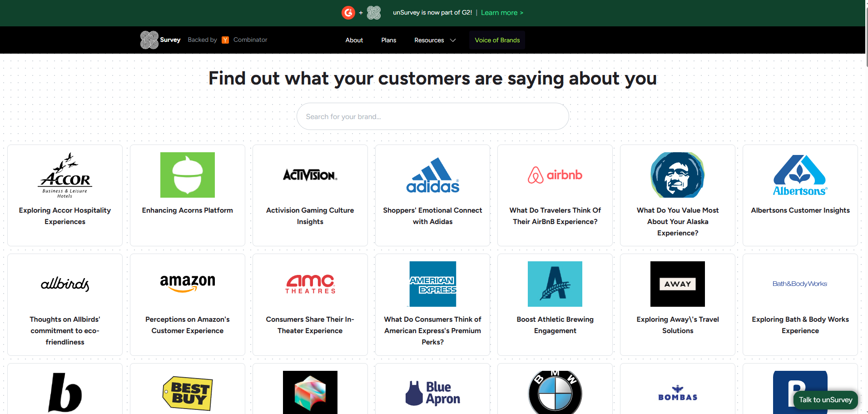This screenshot has height=414, width=868.
Task: Open the AirBnB travelers experience survey title
Action: (x=555, y=216)
